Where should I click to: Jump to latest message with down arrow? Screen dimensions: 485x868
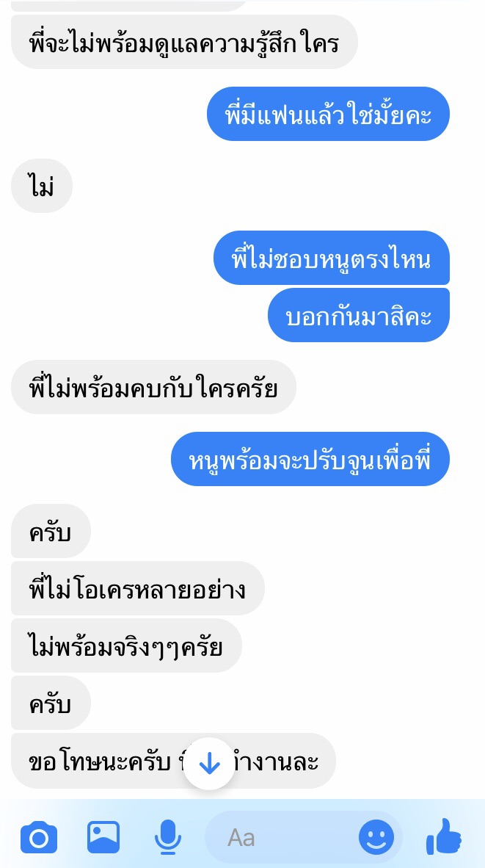[209, 764]
